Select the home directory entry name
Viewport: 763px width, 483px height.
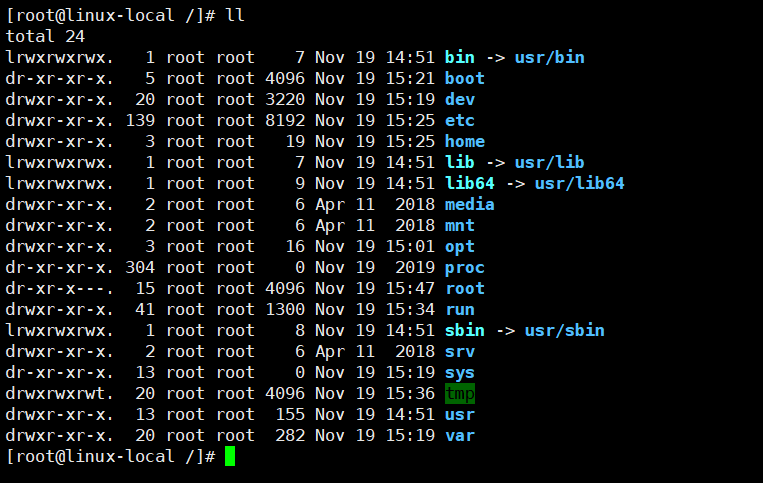(465, 141)
